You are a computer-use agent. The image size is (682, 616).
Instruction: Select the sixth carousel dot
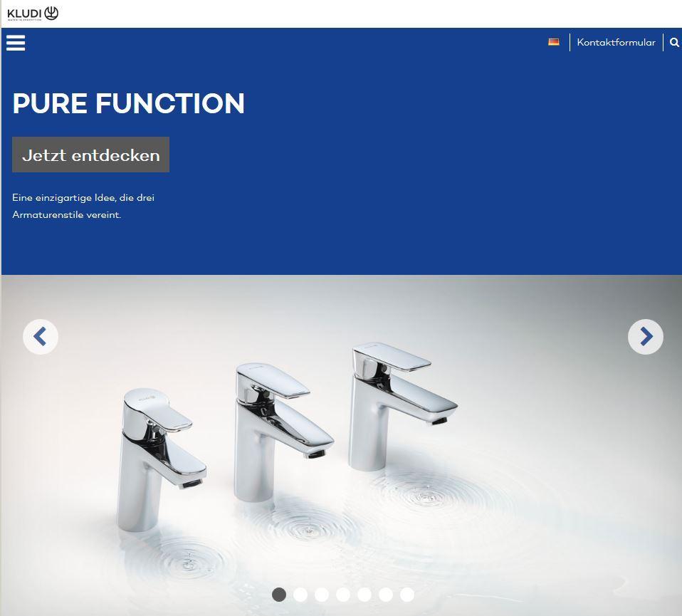click(386, 595)
